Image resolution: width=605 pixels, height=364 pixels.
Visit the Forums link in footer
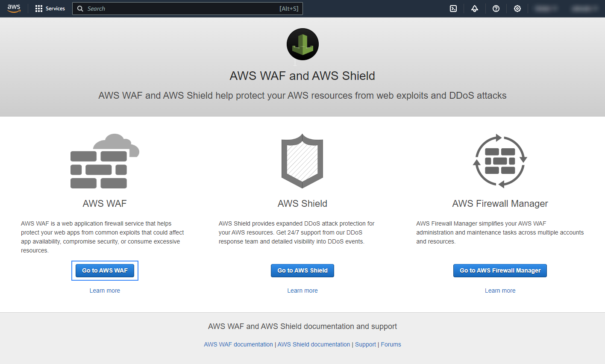tap(391, 344)
